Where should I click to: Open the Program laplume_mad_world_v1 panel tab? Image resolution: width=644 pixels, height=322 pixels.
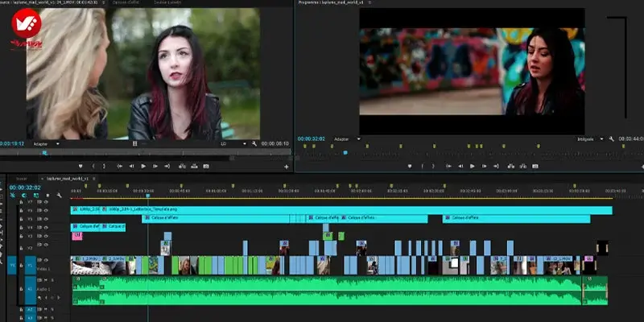click(332, 2)
